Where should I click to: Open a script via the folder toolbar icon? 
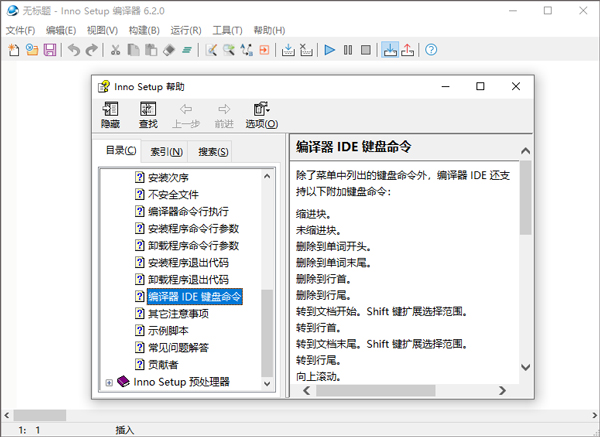point(32,50)
